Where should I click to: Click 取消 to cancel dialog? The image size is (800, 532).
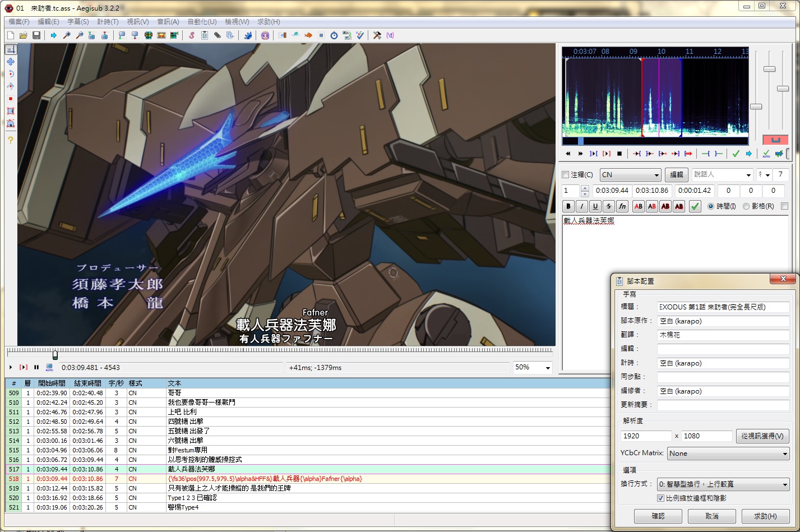[712, 516]
